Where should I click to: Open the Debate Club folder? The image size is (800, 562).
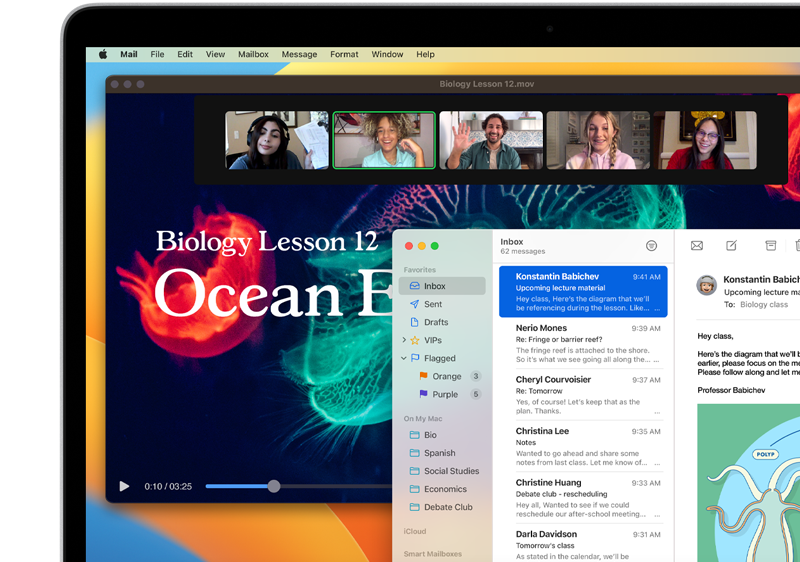point(442,507)
